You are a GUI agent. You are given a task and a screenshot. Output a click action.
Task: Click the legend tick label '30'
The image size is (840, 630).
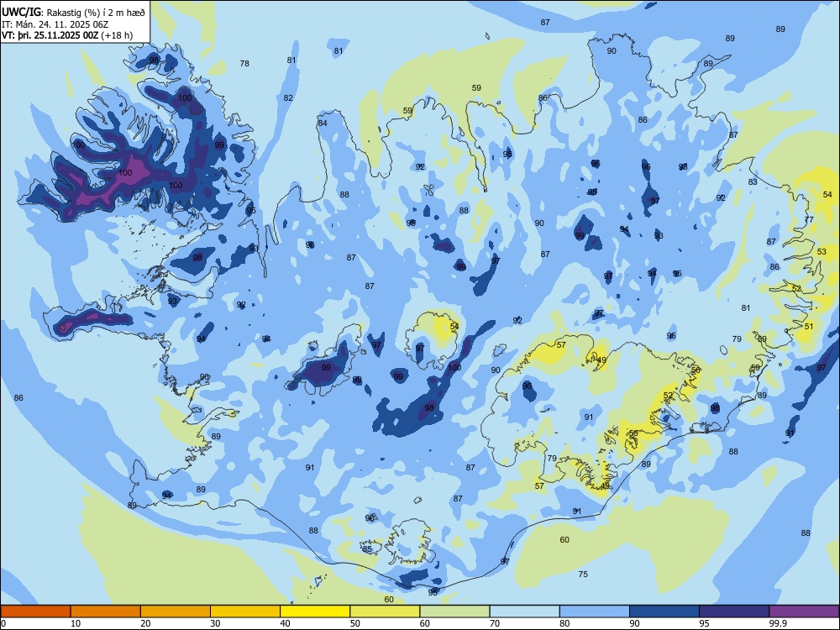[x=215, y=623]
